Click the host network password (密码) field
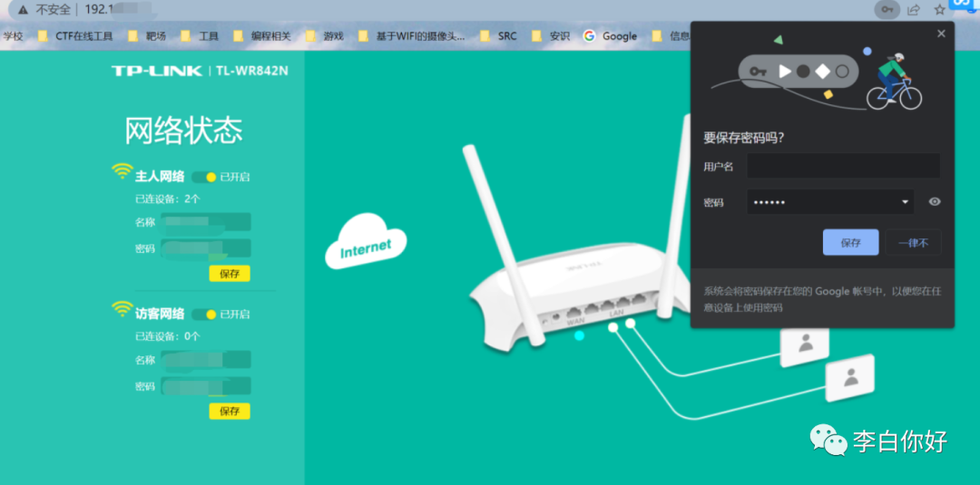Image resolution: width=980 pixels, height=485 pixels. [206, 248]
